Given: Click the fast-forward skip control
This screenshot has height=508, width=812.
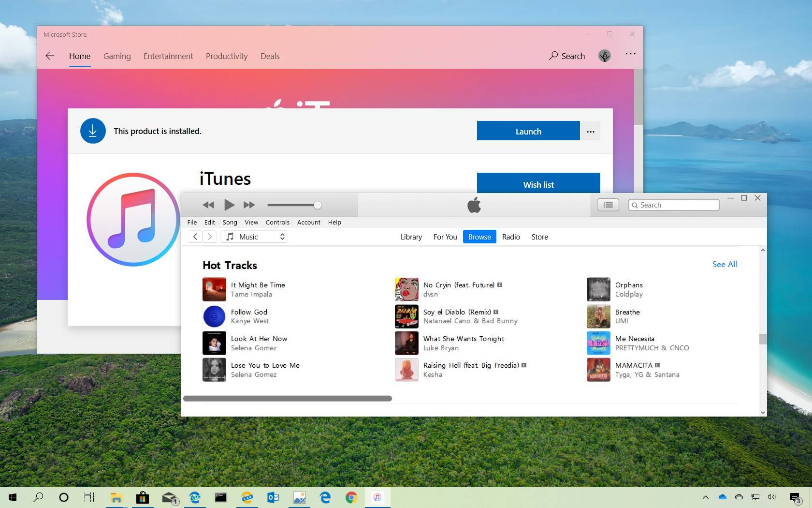Looking at the screenshot, I should pos(249,205).
